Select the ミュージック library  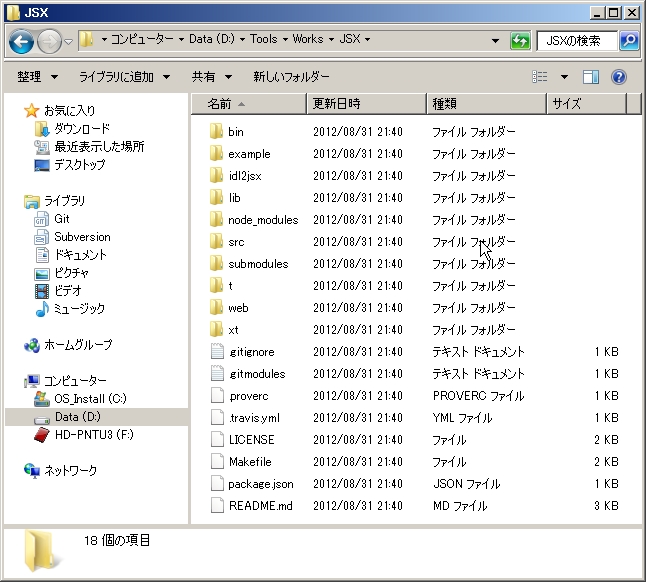[x=80, y=309]
